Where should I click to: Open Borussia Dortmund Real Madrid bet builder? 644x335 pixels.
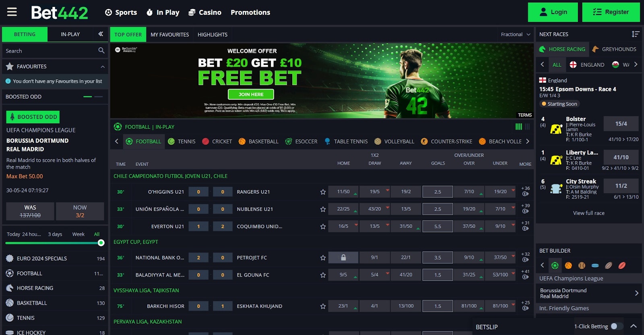[589, 293]
